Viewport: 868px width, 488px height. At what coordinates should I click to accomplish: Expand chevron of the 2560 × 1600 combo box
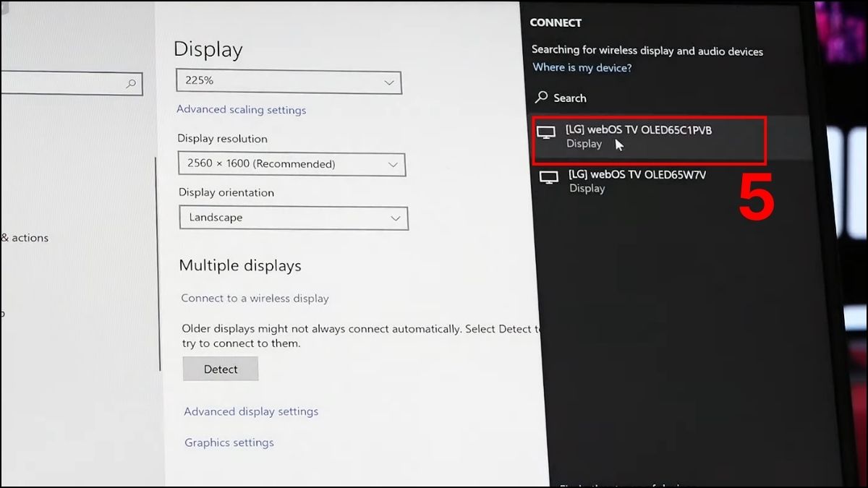click(393, 165)
